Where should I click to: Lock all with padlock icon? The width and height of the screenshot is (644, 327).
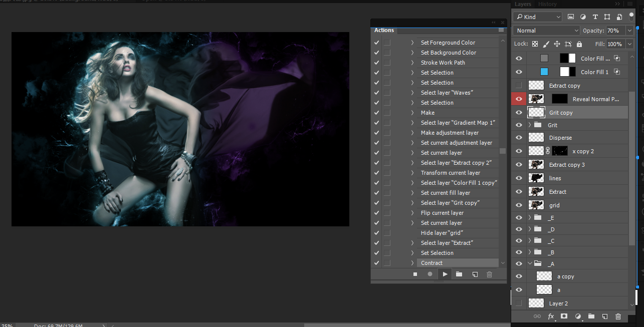tap(579, 44)
